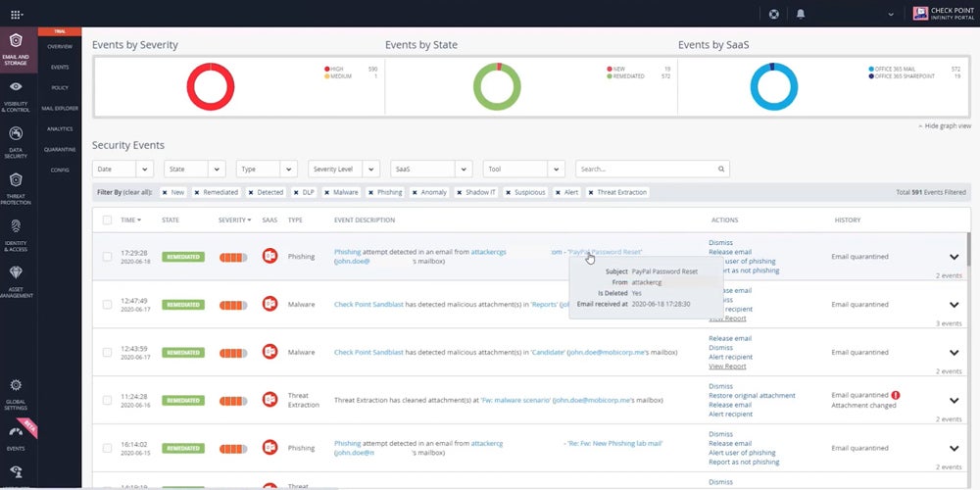Click Report as not phishing in 16:14:02 row
Viewport: 980px width, 490px height.
(x=744, y=462)
